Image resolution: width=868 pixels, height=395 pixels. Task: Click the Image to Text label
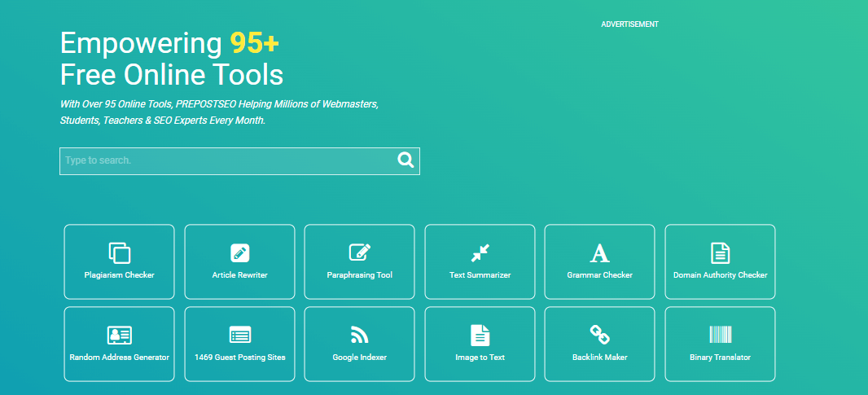tap(480, 358)
